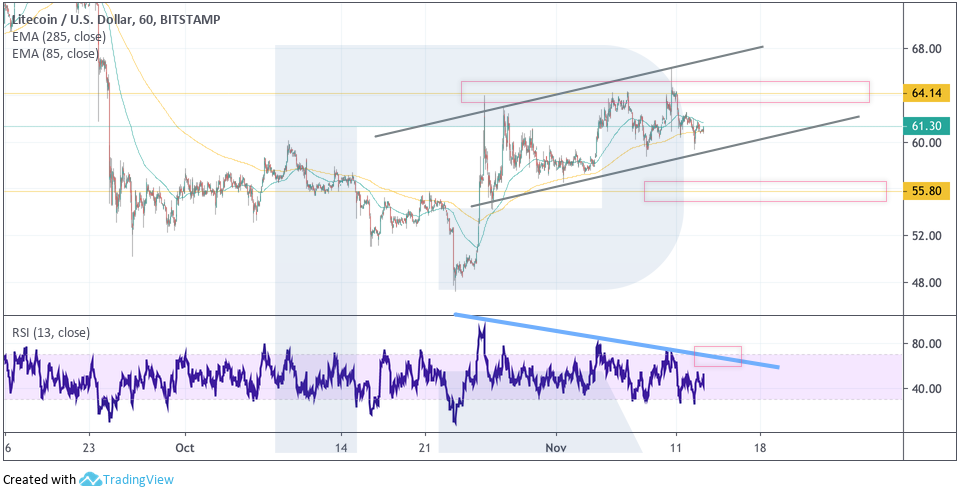Click the upper gray channel trendline
The height and width of the screenshot is (497, 960).
[x=568, y=90]
